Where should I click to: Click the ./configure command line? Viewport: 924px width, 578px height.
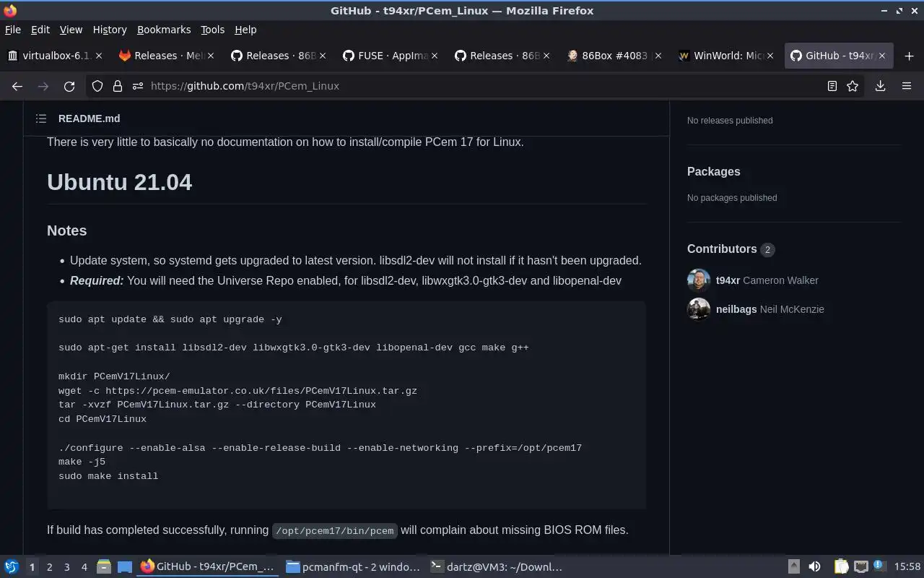pos(320,448)
